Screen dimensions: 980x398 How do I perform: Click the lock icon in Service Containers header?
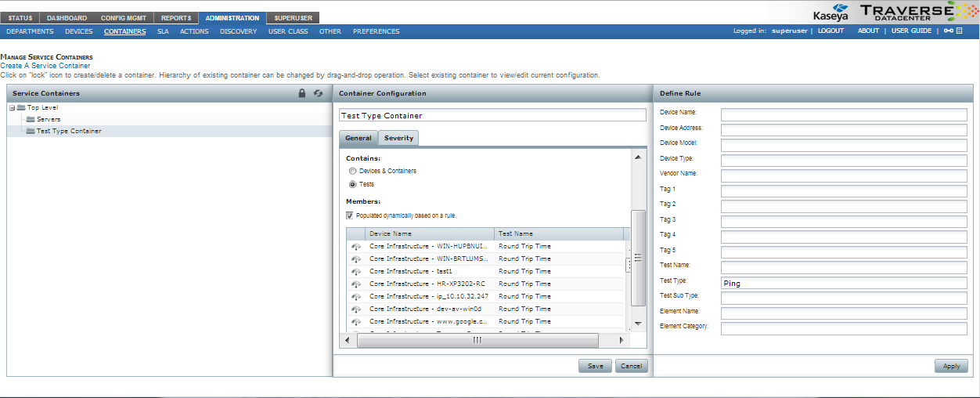click(x=302, y=93)
